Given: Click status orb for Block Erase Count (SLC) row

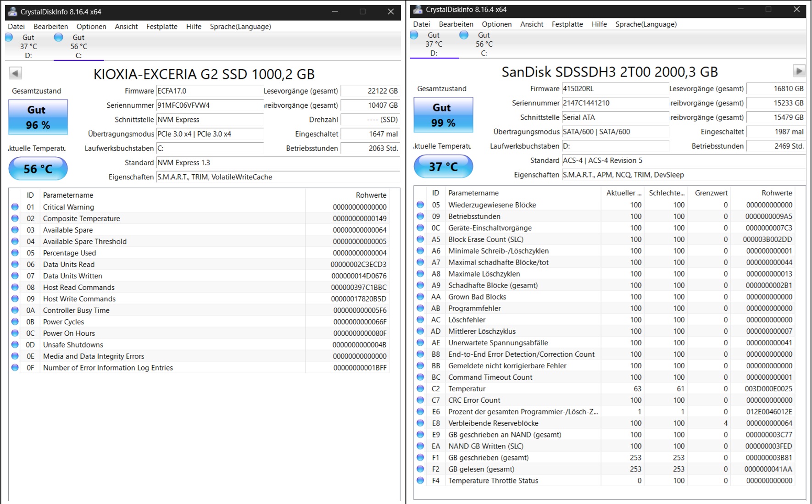Looking at the screenshot, I should tap(420, 239).
